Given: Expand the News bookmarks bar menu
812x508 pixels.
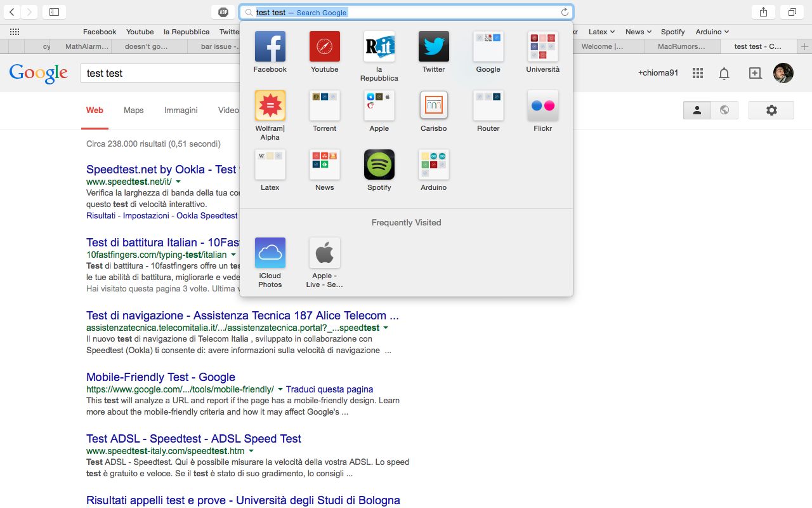Looking at the screenshot, I should point(638,32).
